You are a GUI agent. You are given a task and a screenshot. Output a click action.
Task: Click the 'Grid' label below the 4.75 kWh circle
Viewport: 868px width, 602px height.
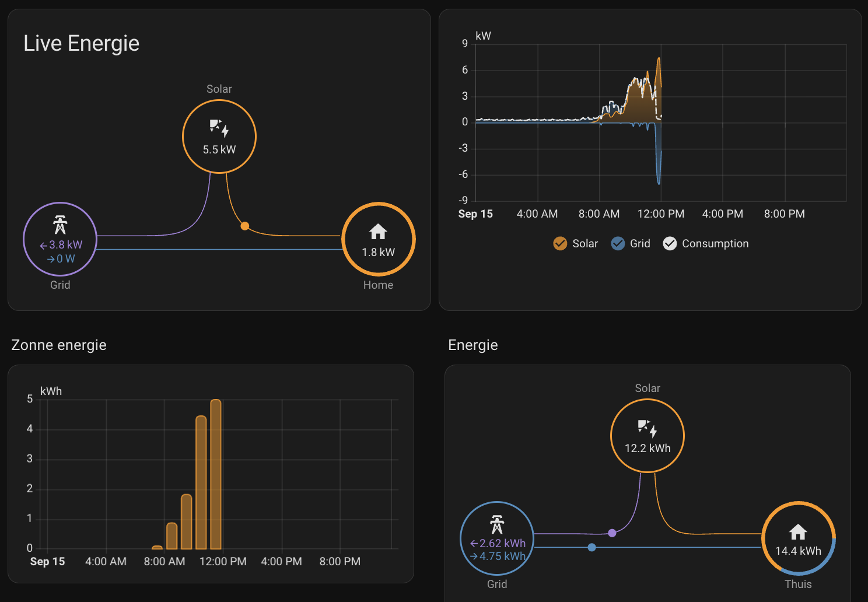497,584
